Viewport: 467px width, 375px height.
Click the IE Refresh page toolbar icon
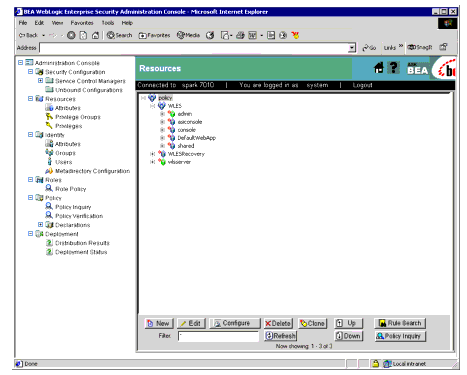(83, 35)
